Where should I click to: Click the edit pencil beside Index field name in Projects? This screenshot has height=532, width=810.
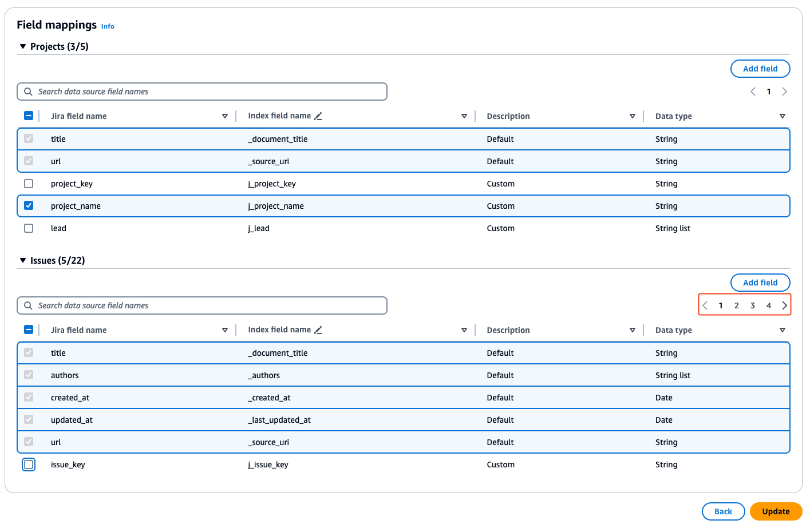319,116
